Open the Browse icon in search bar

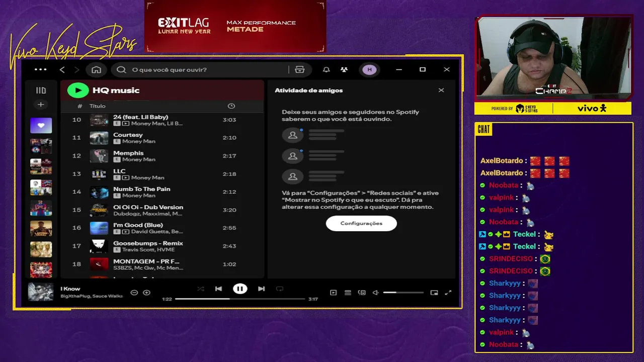299,70
